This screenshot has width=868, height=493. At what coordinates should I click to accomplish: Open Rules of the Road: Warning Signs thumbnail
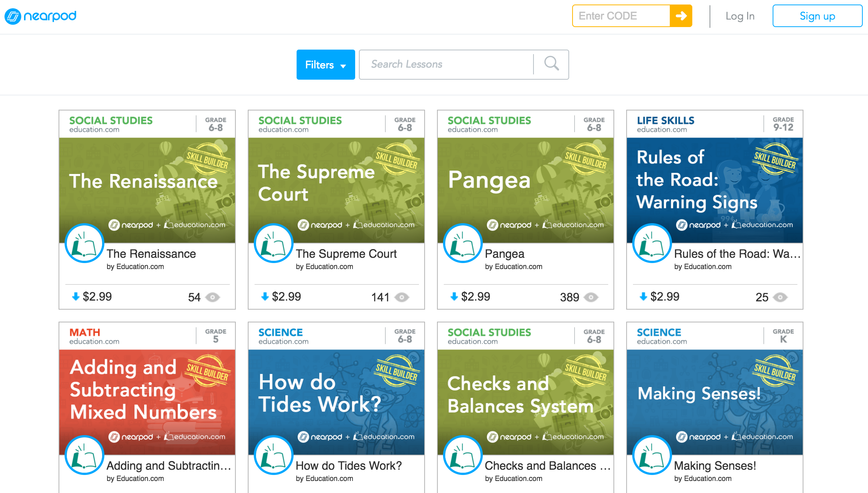pos(715,190)
